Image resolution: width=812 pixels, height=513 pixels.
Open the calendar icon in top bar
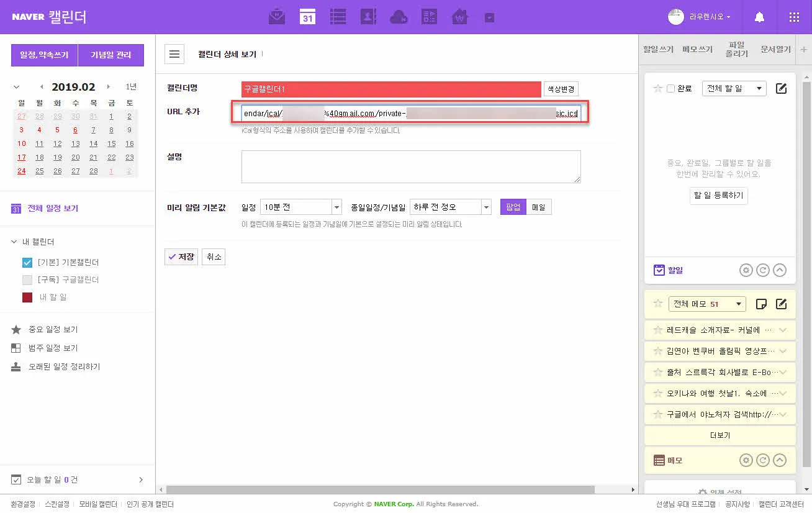[x=307, y=17]
